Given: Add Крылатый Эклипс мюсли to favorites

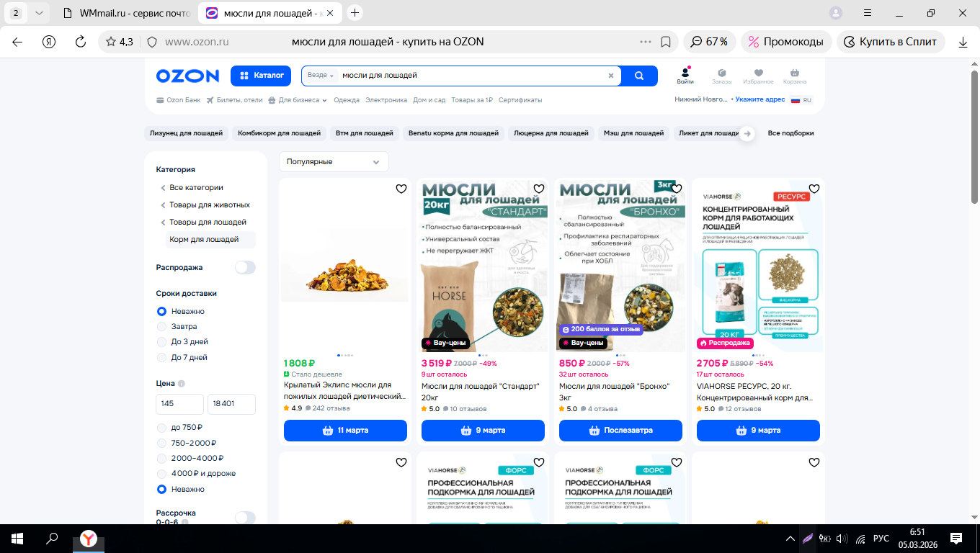Looking at the screenshot, I should pos(401,189).
